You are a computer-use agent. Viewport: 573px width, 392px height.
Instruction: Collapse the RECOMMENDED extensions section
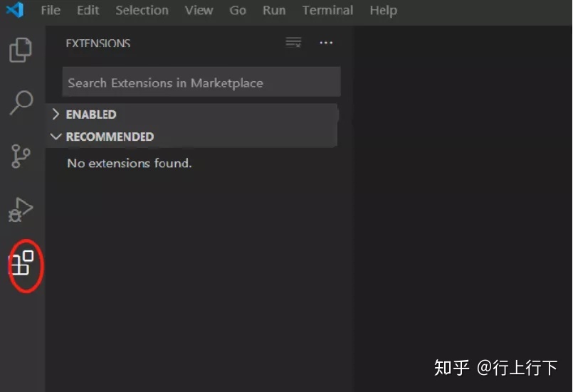pos(191,137)
